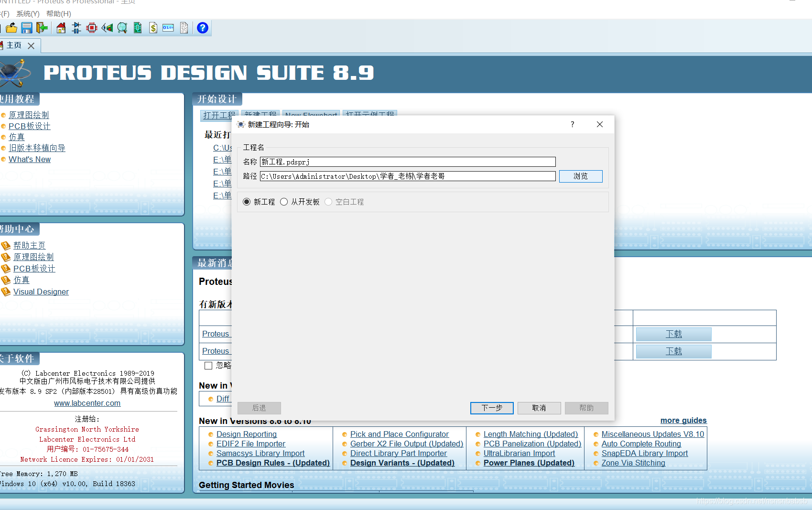Open the Design Reporting link
The width and height of the screenshot is (812, 510).
(x=247, y=434)
